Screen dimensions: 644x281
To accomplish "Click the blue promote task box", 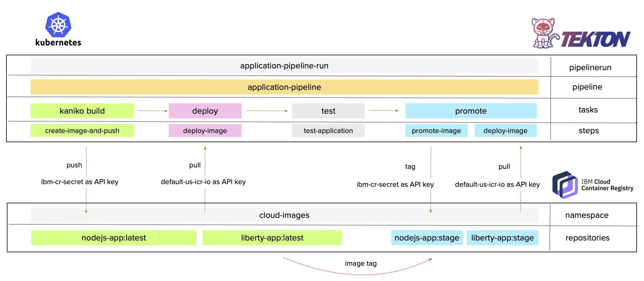I will coord(471,111).
